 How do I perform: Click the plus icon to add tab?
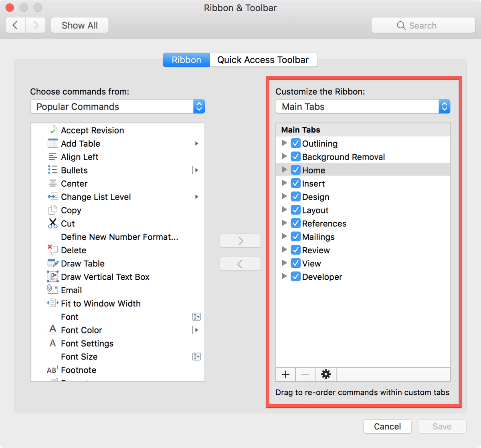click(285, 374)
